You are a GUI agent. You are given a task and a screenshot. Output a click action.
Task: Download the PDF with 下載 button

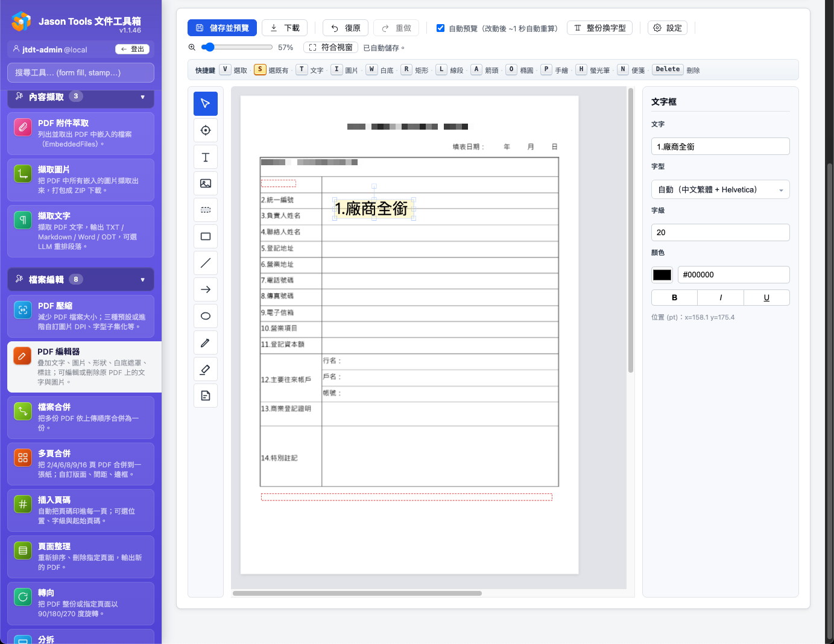tap(284, 28)
